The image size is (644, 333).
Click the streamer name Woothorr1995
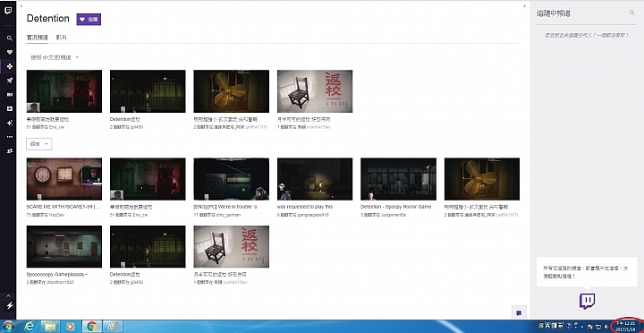[61, 283]
